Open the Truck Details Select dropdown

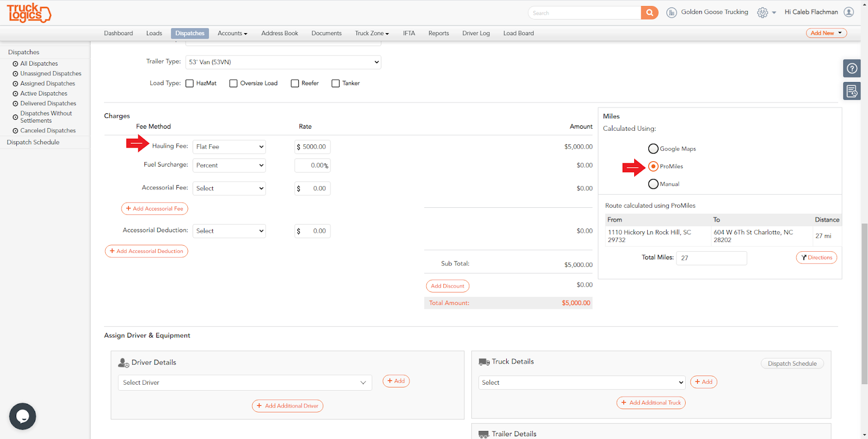point(582,383)
